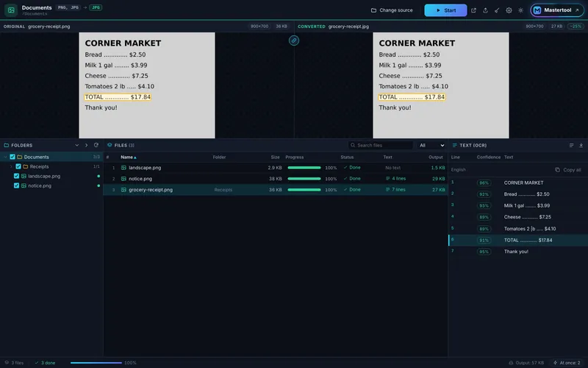Viewport: 588px width, 368px height.
Task: Click the app logo icon beside Documents title
Action: 11,10
